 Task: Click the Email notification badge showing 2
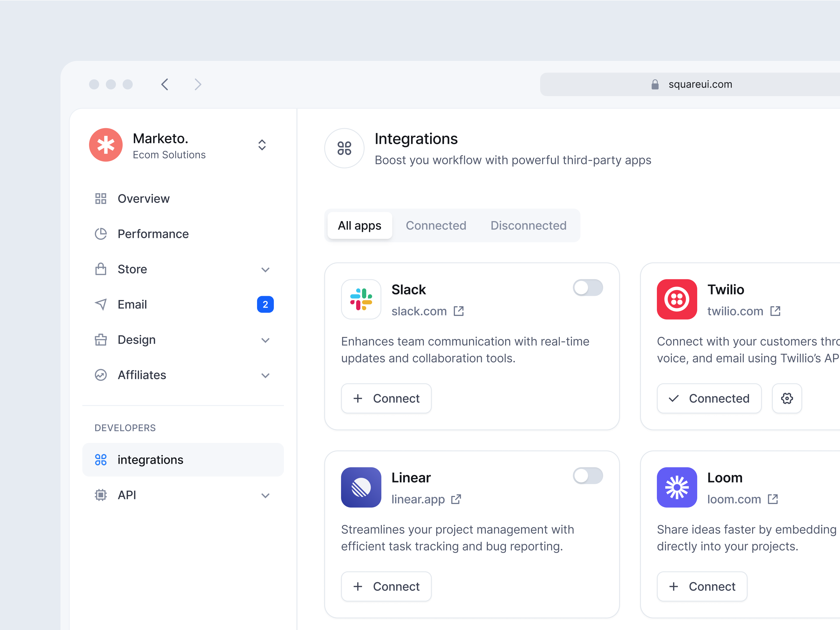[265, 304]
